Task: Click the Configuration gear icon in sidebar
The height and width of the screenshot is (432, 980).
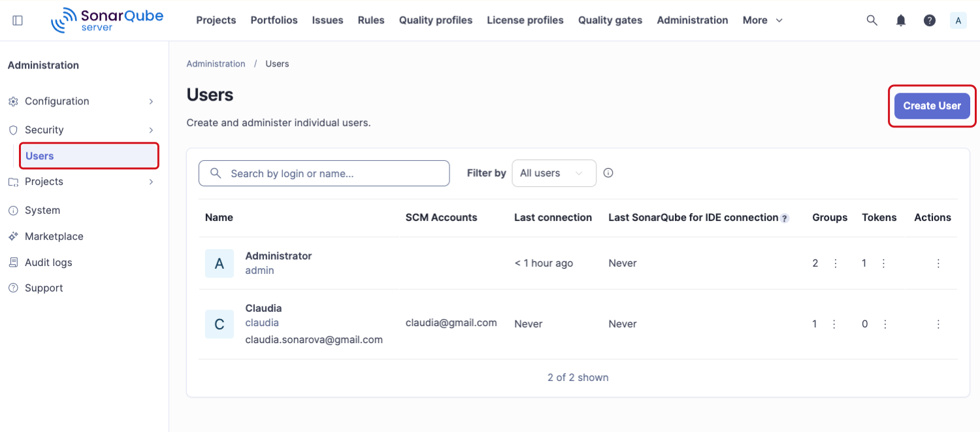Action: coord(13,101)
